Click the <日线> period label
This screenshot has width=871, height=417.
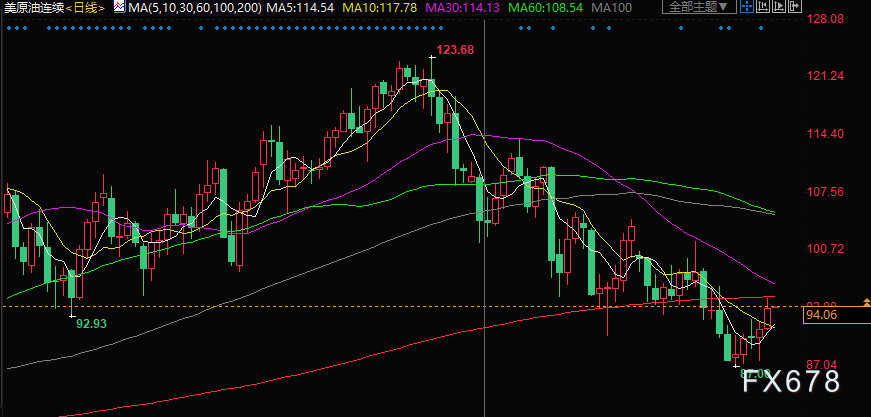(84, 7)
